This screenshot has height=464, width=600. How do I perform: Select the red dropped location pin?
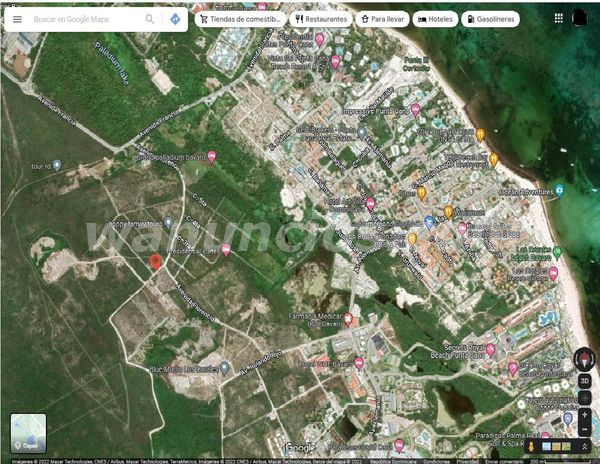[x=155, y=262]
